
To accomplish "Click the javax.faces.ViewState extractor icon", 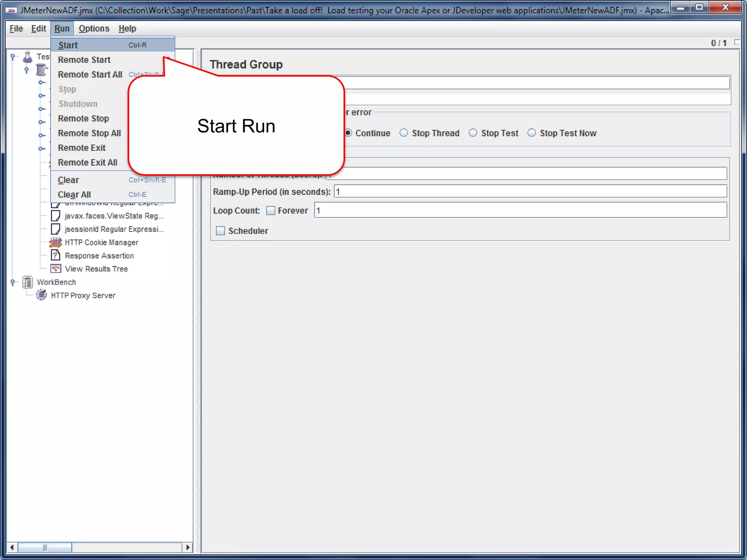I will (x=55, y=216).
